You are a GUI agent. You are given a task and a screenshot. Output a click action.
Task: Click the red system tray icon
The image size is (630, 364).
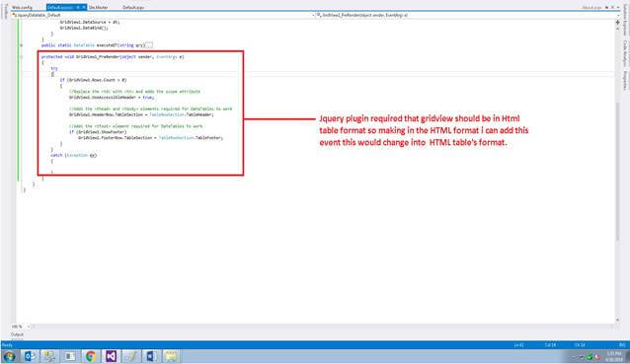pyautogui.click(x=597, y=357)
